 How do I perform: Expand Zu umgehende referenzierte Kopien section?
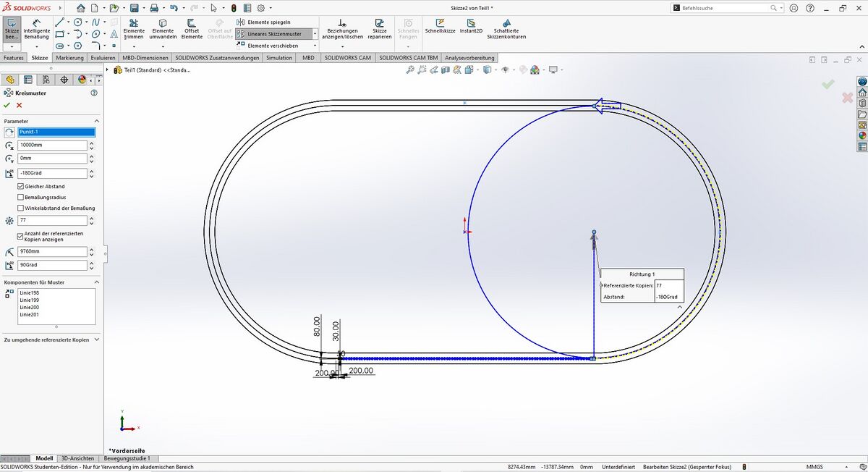[x=96, y=339]
